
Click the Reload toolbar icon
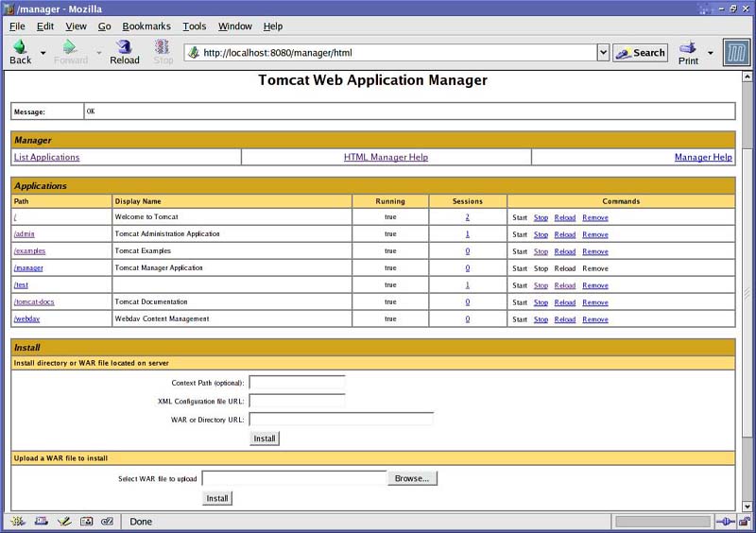pos(124,46)
